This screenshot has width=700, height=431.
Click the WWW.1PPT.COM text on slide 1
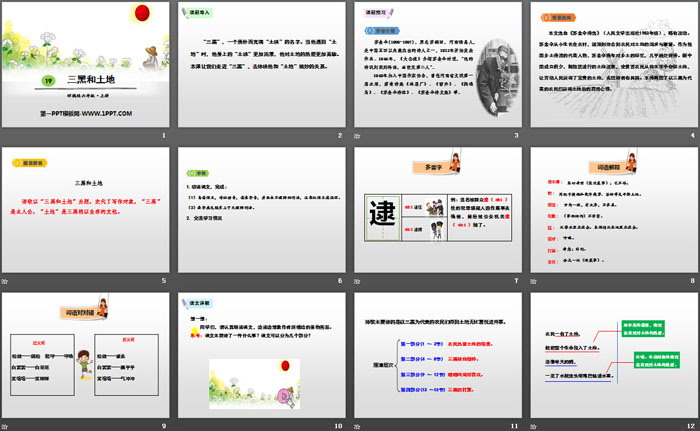[107, 113]
